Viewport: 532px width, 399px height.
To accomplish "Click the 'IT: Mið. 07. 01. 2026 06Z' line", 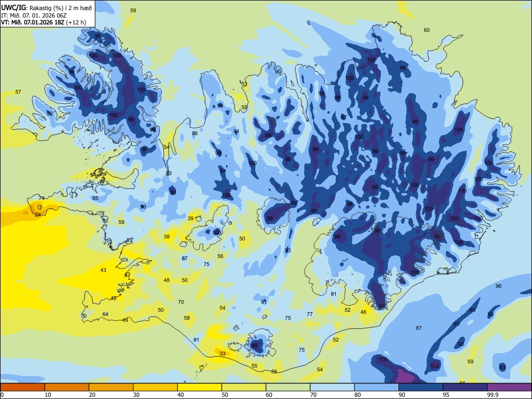I will [x=33, y=15].
